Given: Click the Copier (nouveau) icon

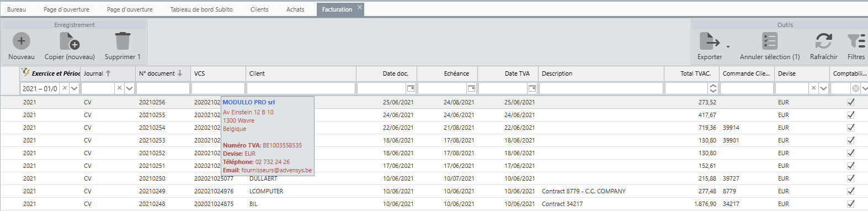Looking at the screenshot, I should (70, 41).
